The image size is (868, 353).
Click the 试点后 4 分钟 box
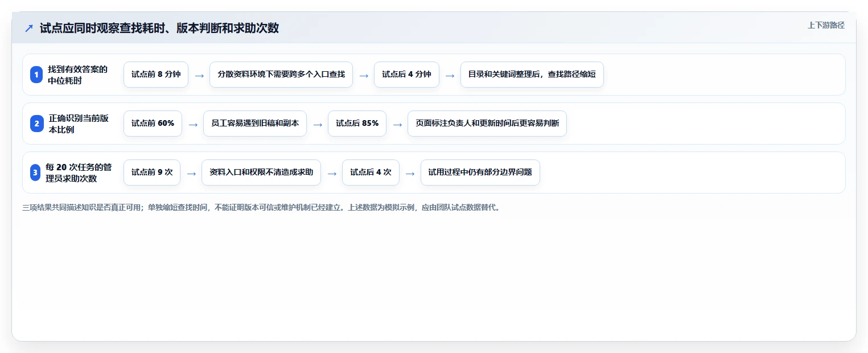(406, 75)
